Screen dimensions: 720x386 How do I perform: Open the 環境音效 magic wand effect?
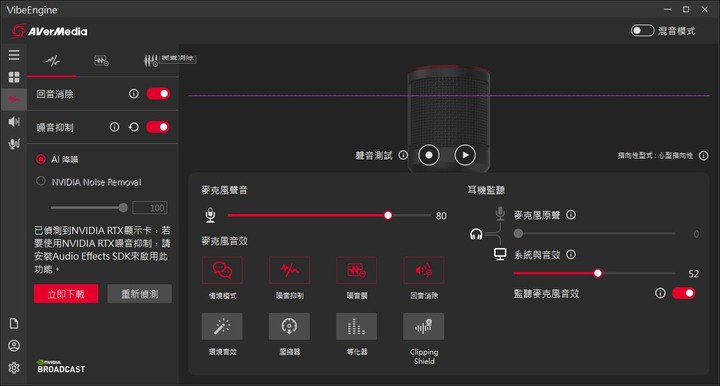coord(222,326)
